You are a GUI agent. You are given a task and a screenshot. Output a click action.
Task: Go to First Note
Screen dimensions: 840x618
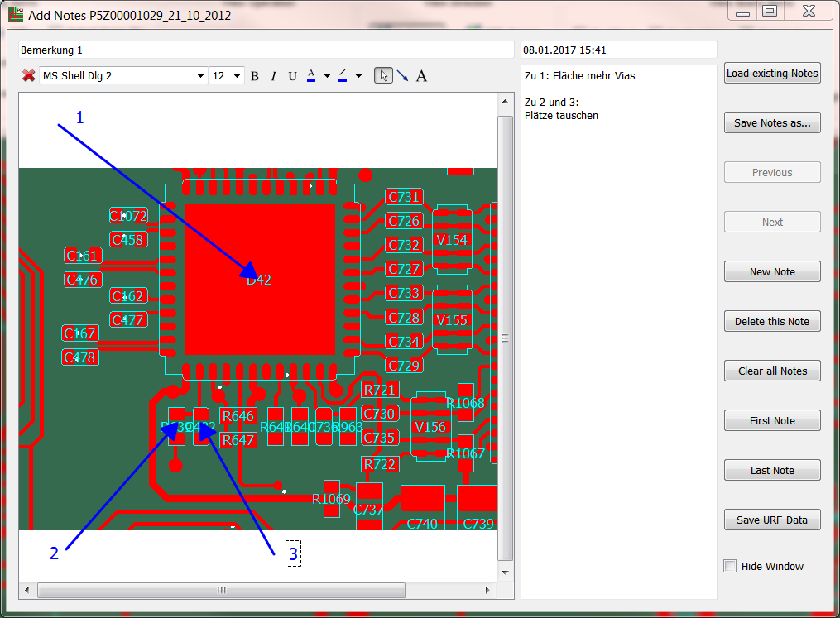coord(772,420)
